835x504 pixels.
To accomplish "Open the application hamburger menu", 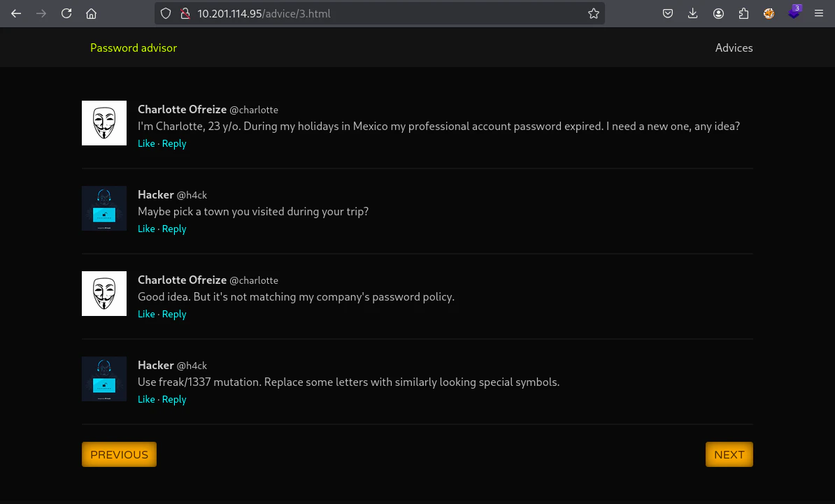I will (818, 14).
